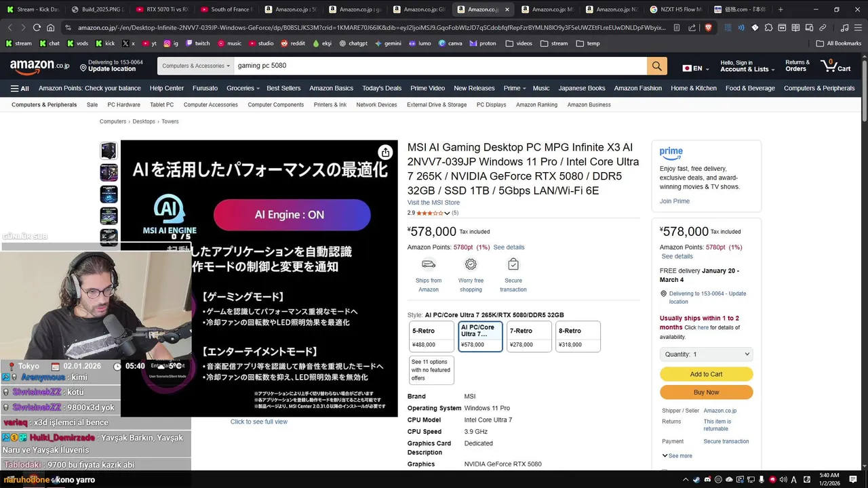The image size is (868, 488).
Task: Click the Amazon.co.jp logo
Action: (x=39, y=66)
